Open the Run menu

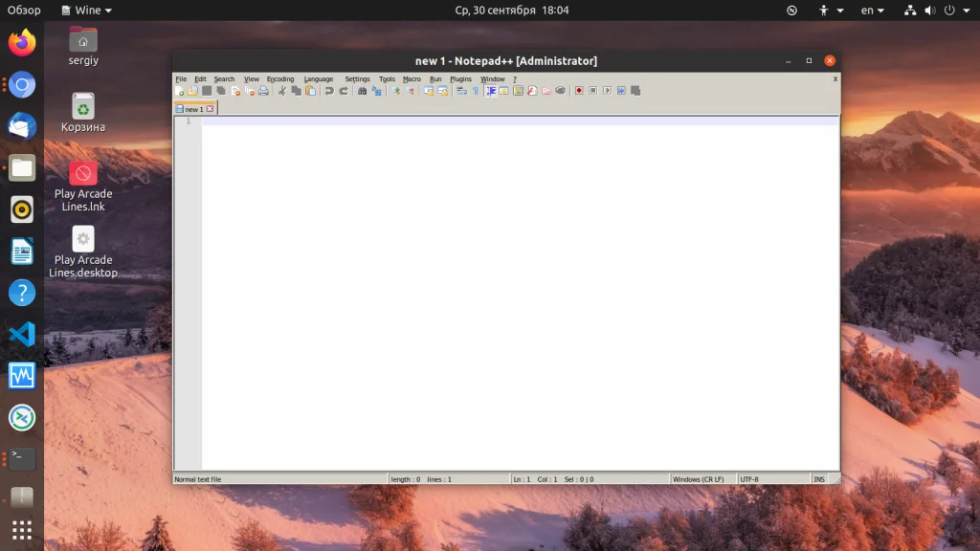pyautogui.click(x=435, y=79)
